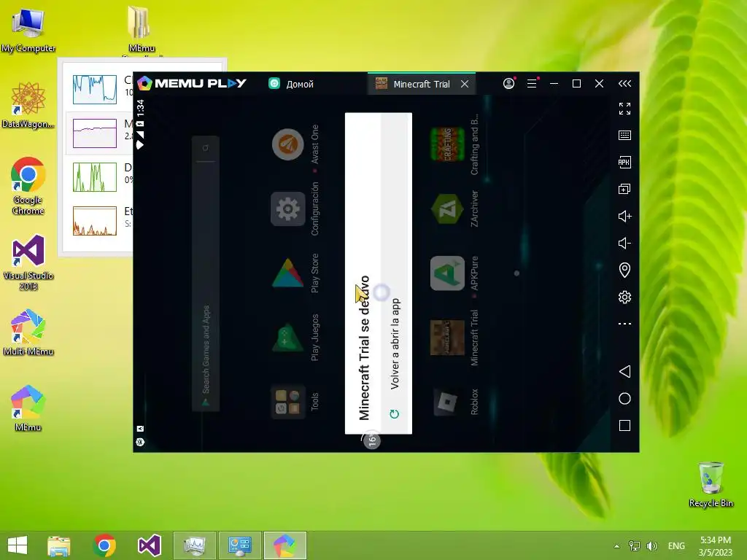Open the multi-window add icon in MEmu sidebar
The height and width of the screenshot is (560, 747).
624,189
